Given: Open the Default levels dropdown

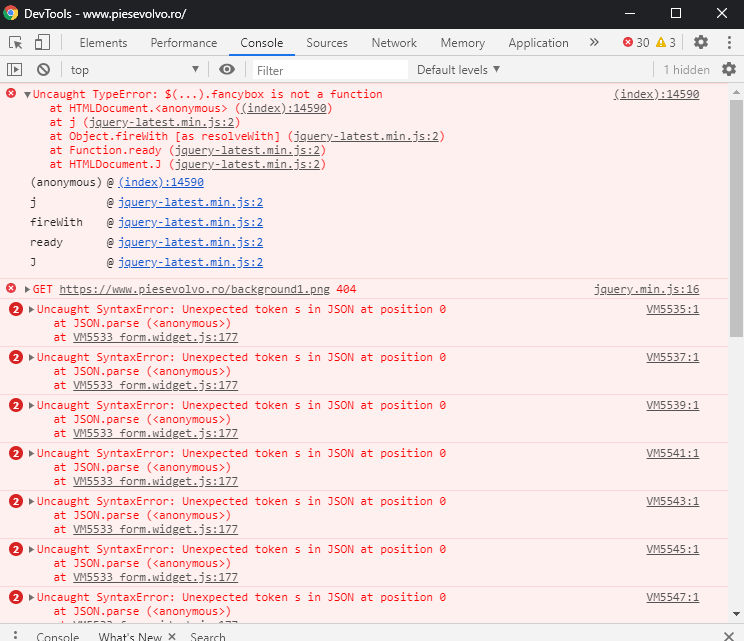Looking at the screenshot, I should tap(458, 70).
